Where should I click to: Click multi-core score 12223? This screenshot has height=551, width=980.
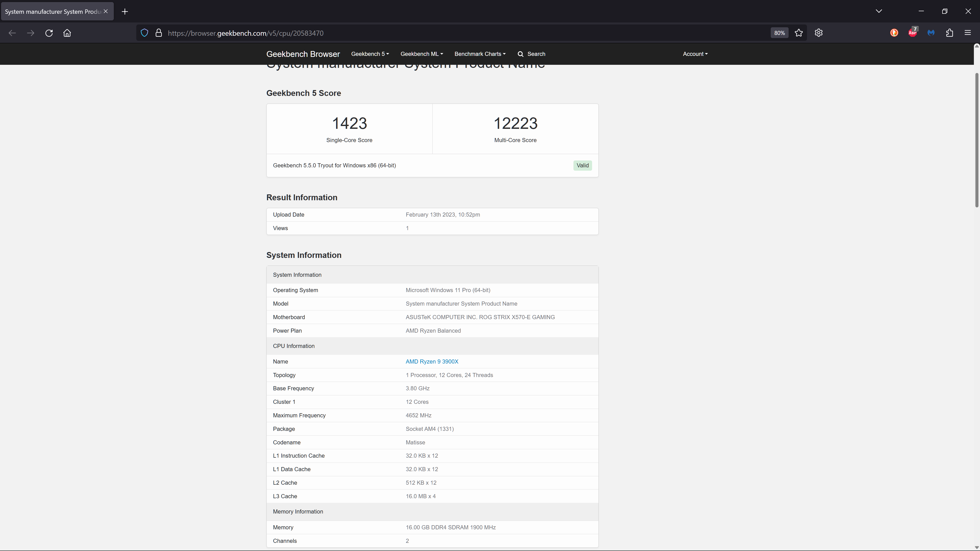(516, 123)
